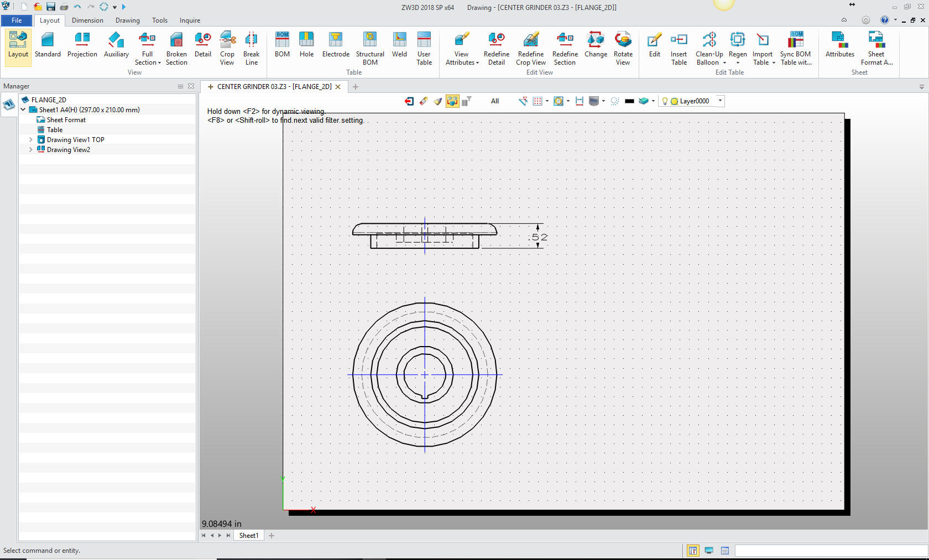Open the Full Section dropdown arrow
929x560 pixels.
pyautogui.click(x=159, y=63)
